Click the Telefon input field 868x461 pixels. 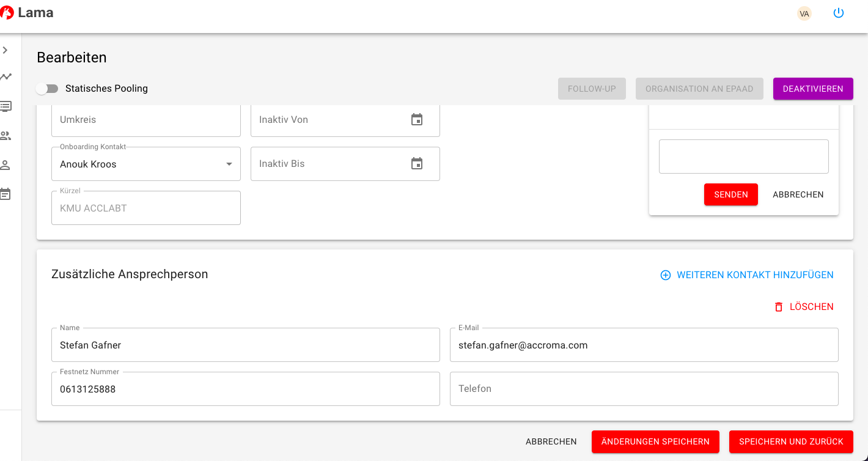[x=644, y=389]
